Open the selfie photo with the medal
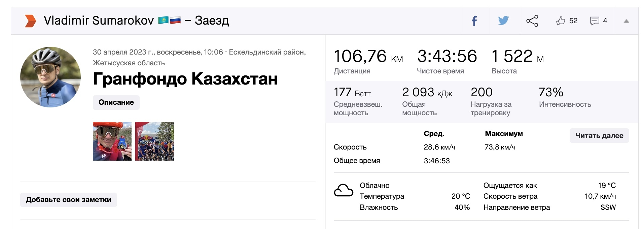This screenshot has width=644, height=229. [x=112, y=141]
